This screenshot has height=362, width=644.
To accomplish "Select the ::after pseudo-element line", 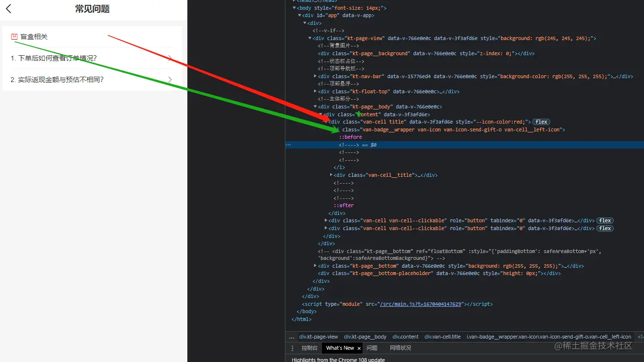I will click(x=343, y=206).
